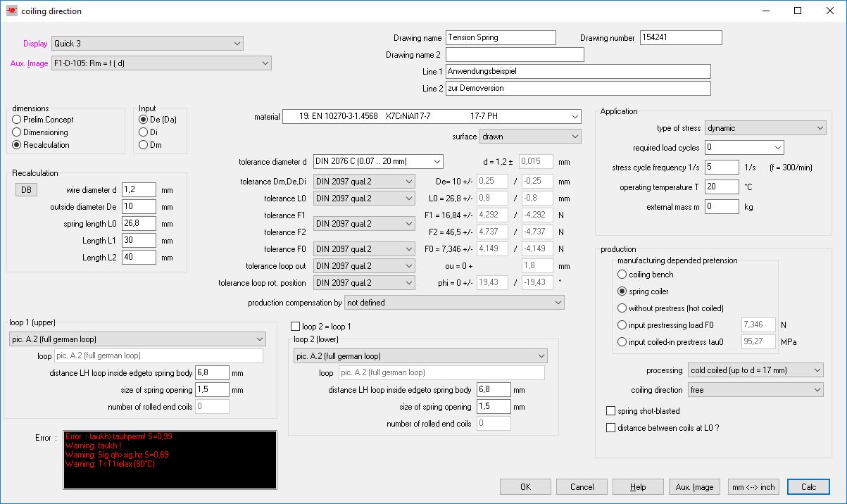This screenshot has width=847, height=504.
Task: Open the type of stress dropdown
Action: point(765,128)
